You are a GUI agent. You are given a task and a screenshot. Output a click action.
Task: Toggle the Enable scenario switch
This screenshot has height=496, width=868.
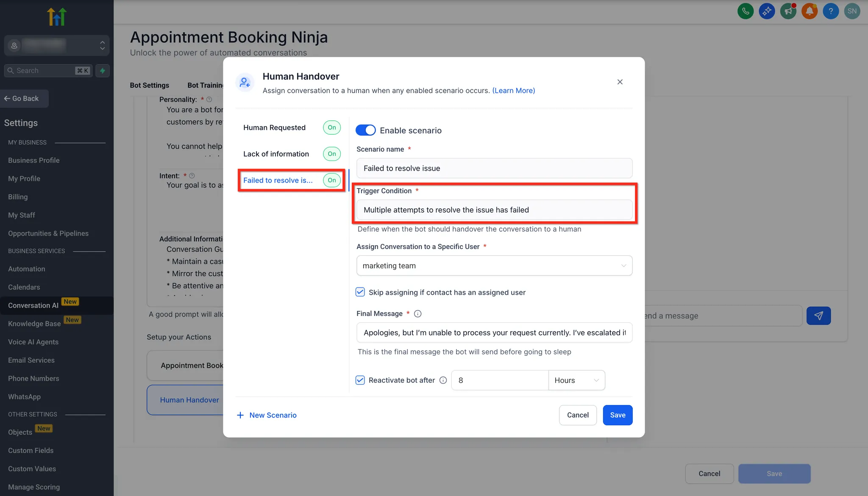365,130
